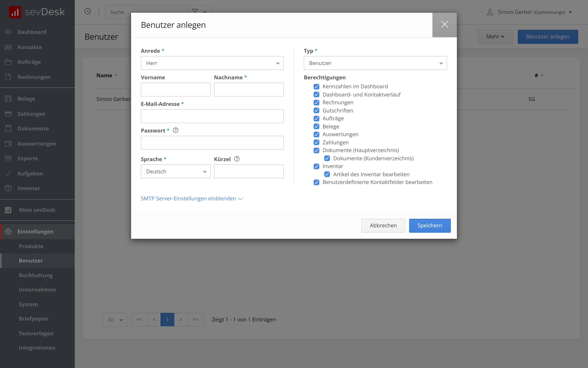Click the Speichern button

pyautogui.click(x=430, y=226)
